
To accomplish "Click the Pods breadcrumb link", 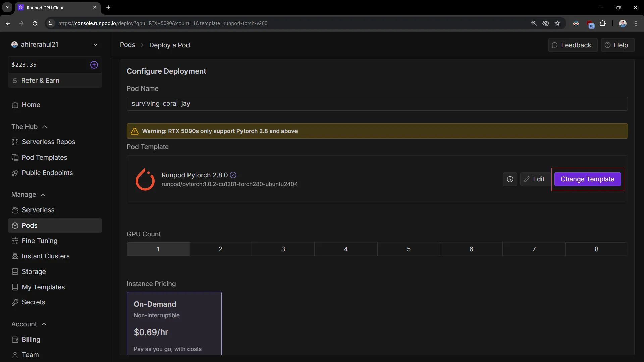I will coord(127,45).
